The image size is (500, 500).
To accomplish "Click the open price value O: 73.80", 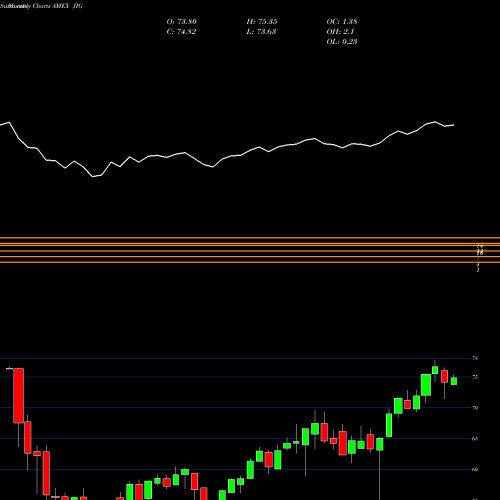I will pyautogui.click(x=182, y=22).
